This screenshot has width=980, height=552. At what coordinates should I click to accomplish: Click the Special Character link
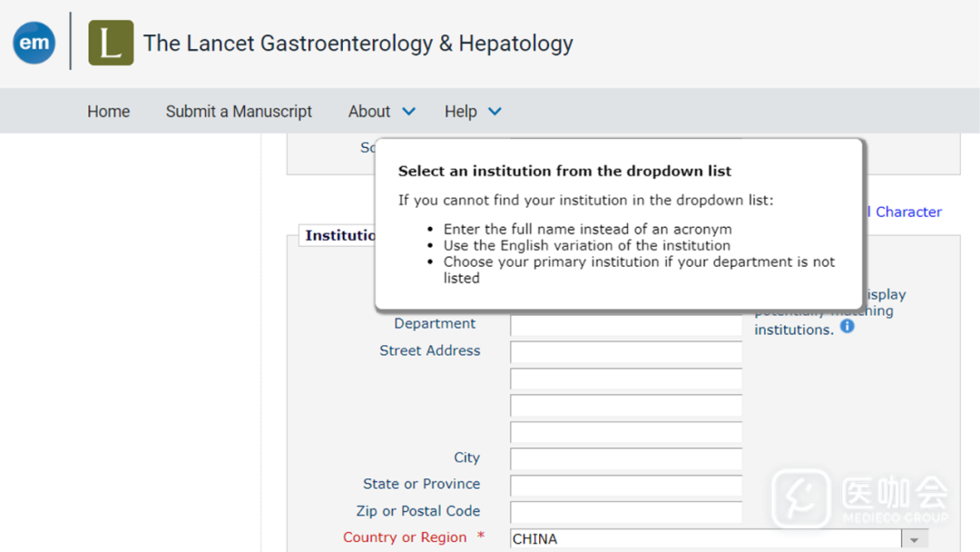coord(907,212)
